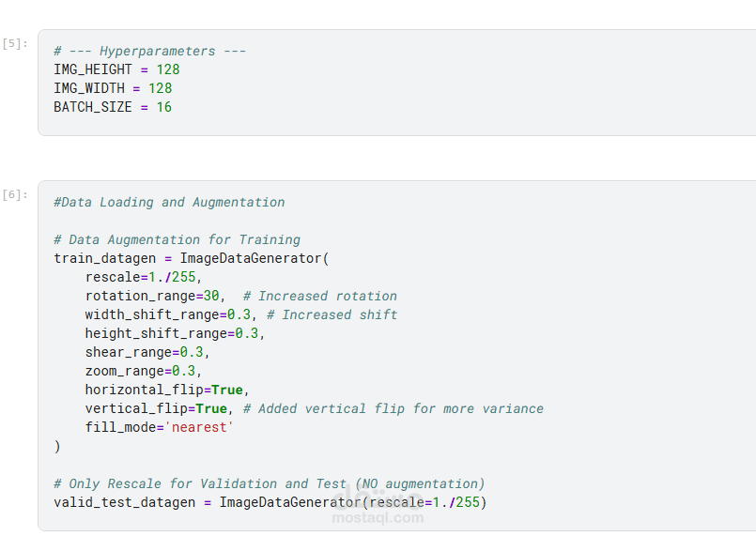Click the fill_mode='nearest' argument

pos(159,427)
